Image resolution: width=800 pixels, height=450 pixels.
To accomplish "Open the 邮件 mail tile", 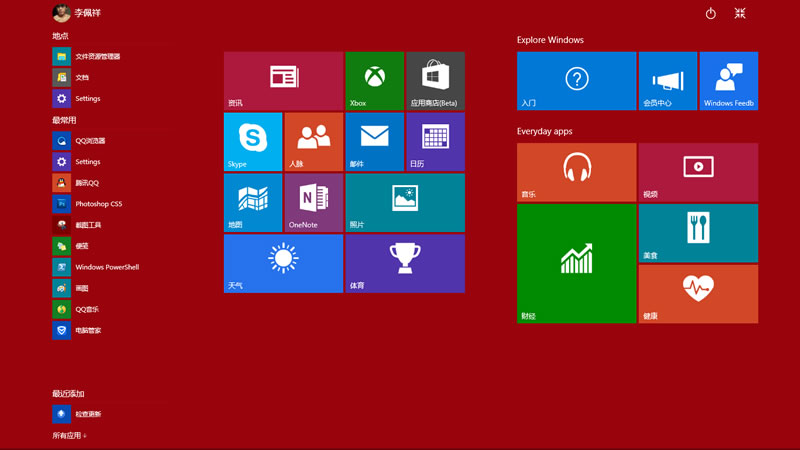I will [x=374, y=142].
